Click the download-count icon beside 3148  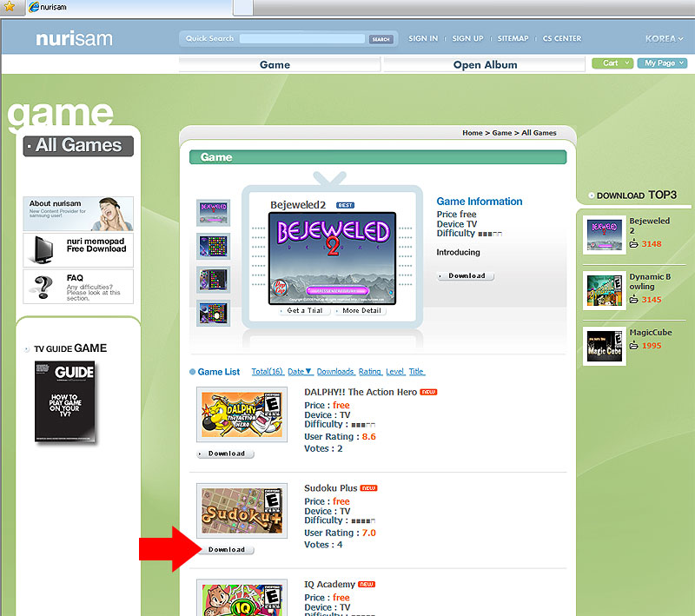click(x=634, y=244)
